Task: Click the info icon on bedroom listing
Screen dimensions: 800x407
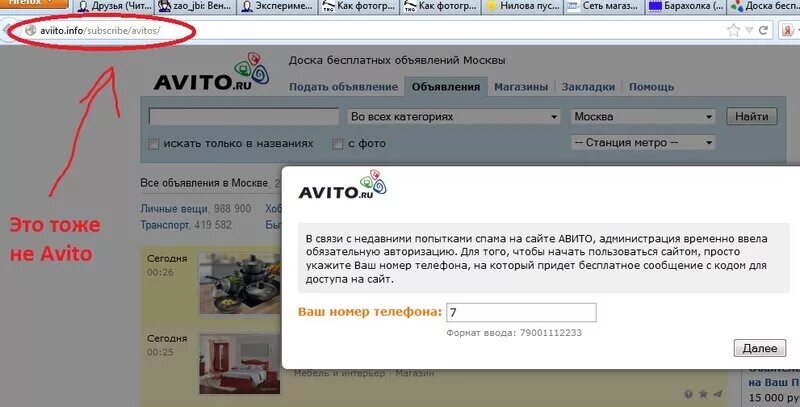Action: (x=688, y=394)
